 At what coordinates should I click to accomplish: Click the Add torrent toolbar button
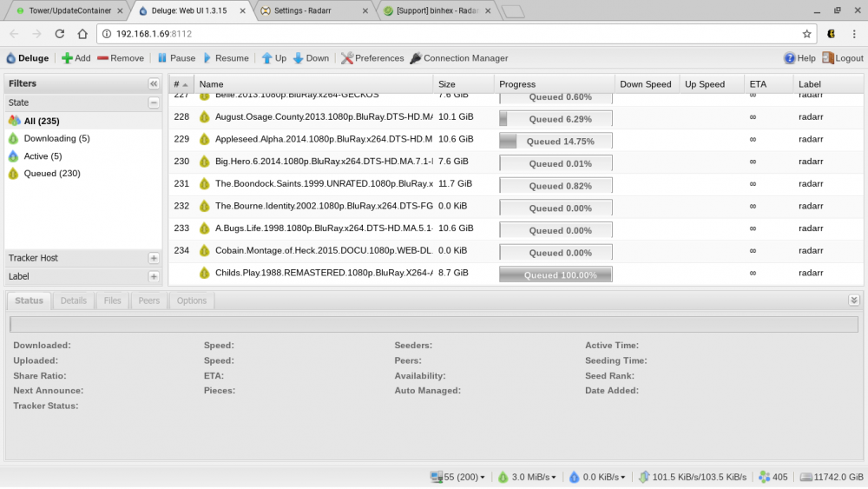(x=76, y=58)
